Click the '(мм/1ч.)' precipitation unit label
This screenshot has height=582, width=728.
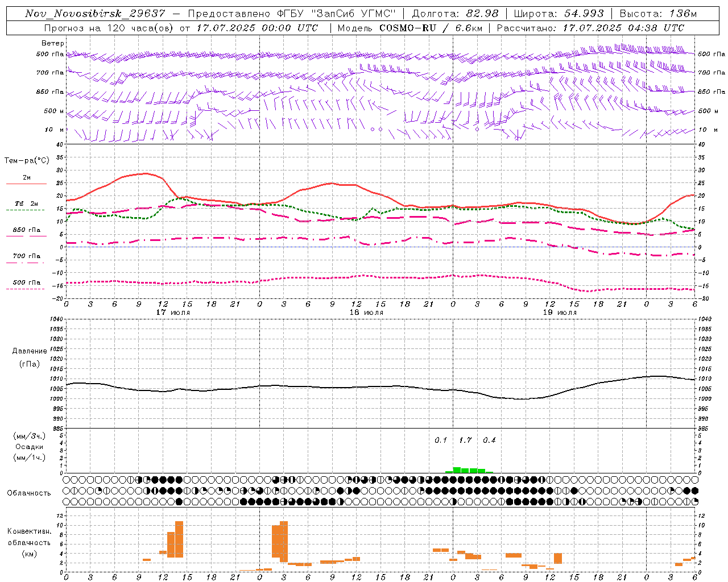(x=30, y=458)
